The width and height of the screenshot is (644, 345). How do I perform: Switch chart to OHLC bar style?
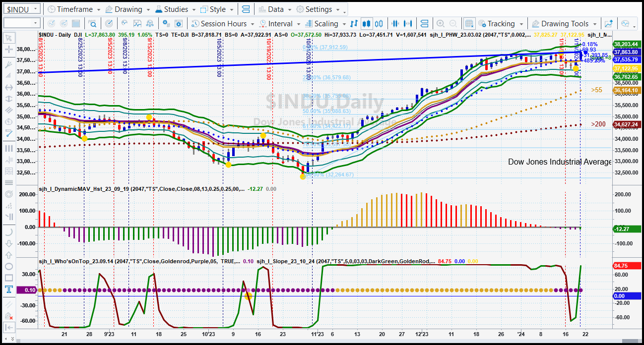coord(354,23)
